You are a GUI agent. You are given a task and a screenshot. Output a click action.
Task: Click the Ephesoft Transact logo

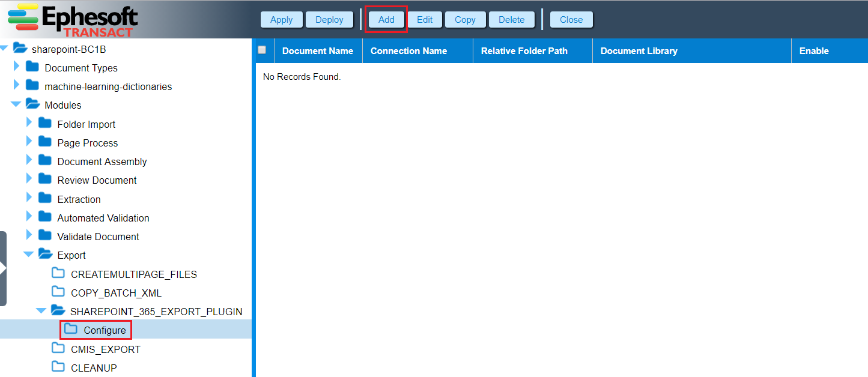coord(73,19)
